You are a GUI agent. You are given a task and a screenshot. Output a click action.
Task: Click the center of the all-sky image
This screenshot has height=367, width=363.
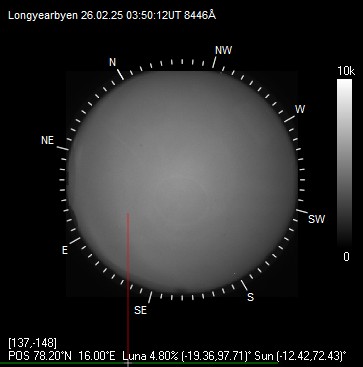click(182, 183)
